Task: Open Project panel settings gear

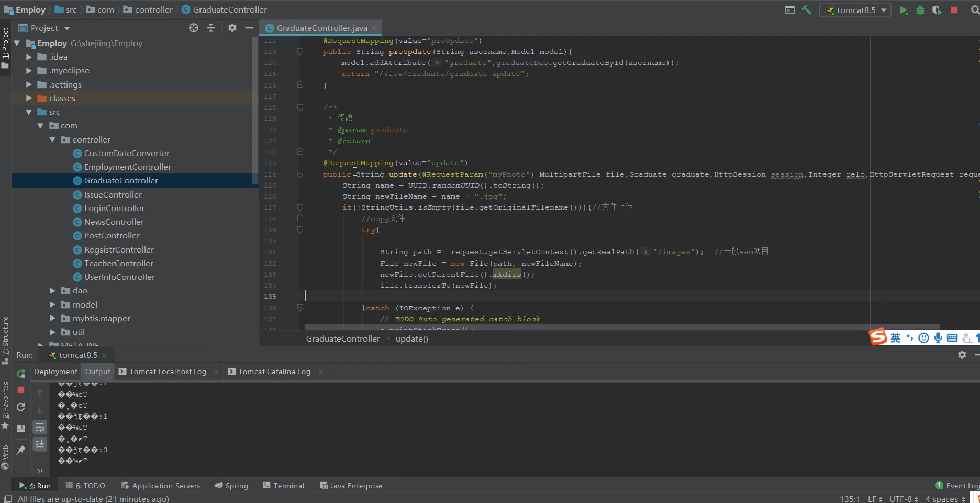Action: point(232,28)
